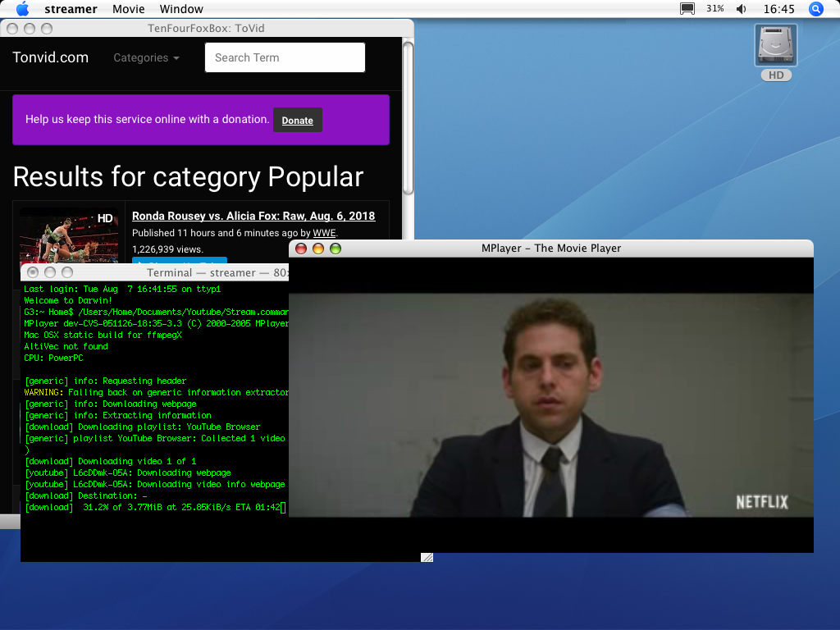Go to Tonvid.com home link
840x630 pixels.
[50, 57]
